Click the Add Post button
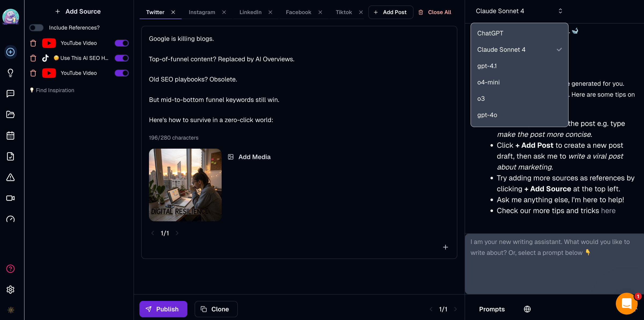Viewport: 644px width, 320px height. pos(390,12)
